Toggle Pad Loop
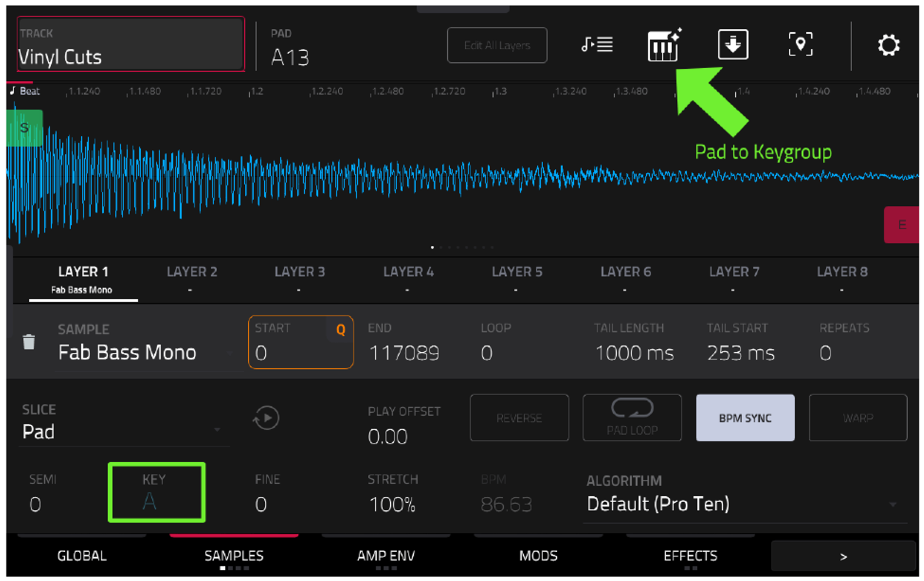The image size is (924, 581). click(x=632, y=418)
